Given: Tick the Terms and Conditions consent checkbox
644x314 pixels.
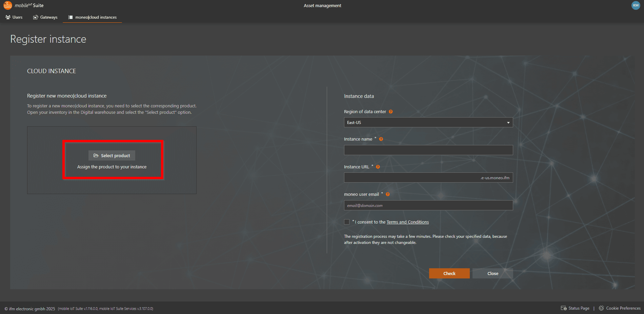Looking at the screenshot, I should (x=347, y=222).
